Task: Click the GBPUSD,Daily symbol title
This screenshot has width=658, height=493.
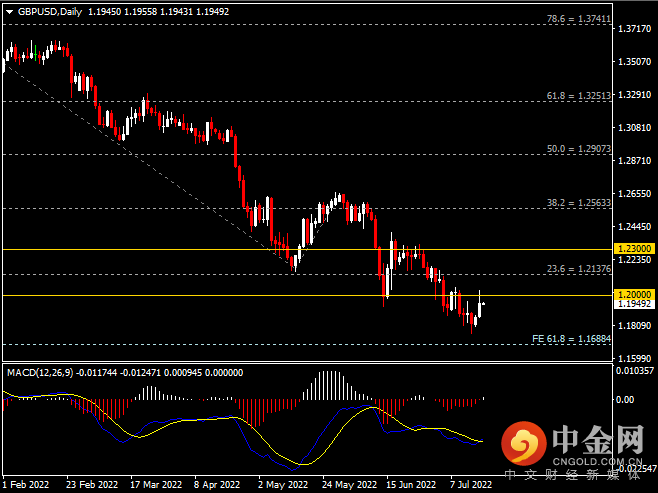Action: point(50,12)
